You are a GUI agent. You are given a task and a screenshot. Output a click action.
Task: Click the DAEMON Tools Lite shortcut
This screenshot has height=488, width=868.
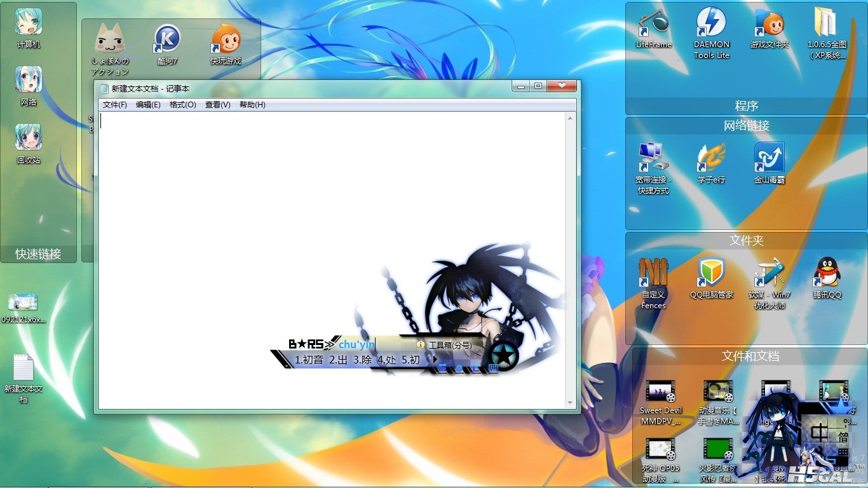[x=712, y=33]
